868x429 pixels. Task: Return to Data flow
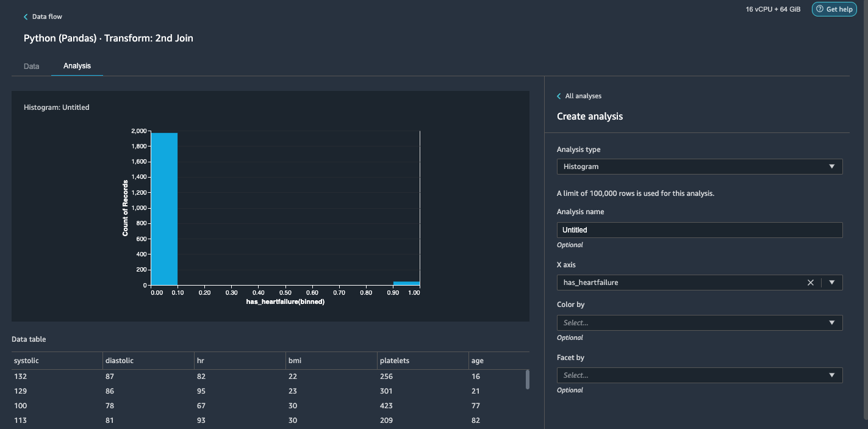[47, 17]
